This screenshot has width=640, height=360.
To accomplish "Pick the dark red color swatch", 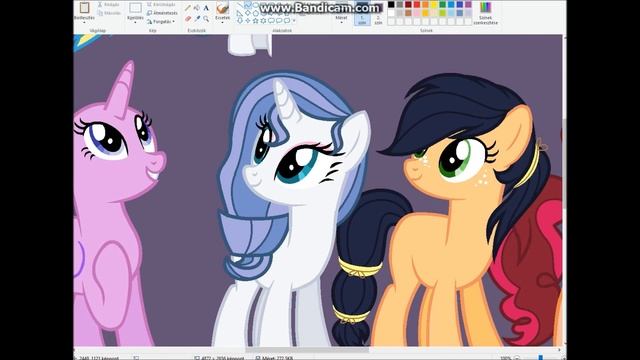I will [x=408, y=4].
